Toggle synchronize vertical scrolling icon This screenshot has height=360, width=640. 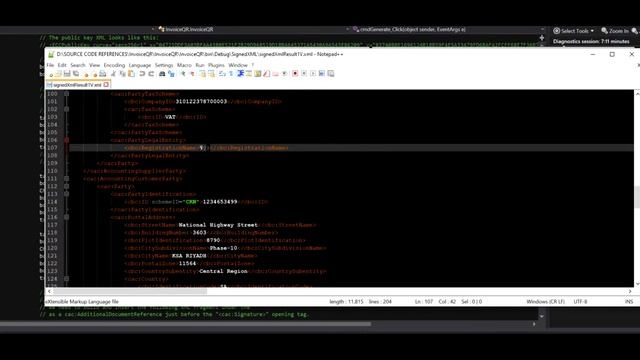[202, 74]
